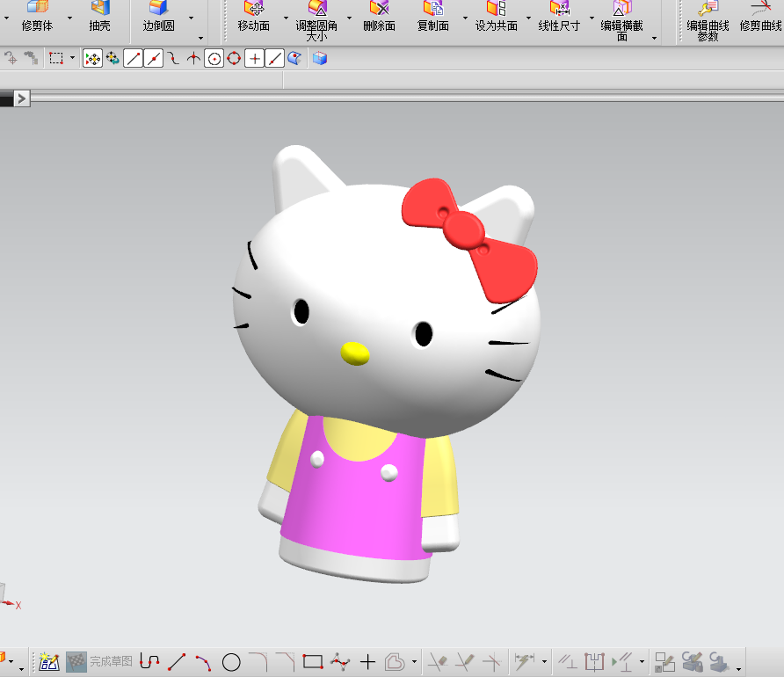Select the Trim Body (修剪体) tool
The image size is (784, 677).
(x=38, y=16)
